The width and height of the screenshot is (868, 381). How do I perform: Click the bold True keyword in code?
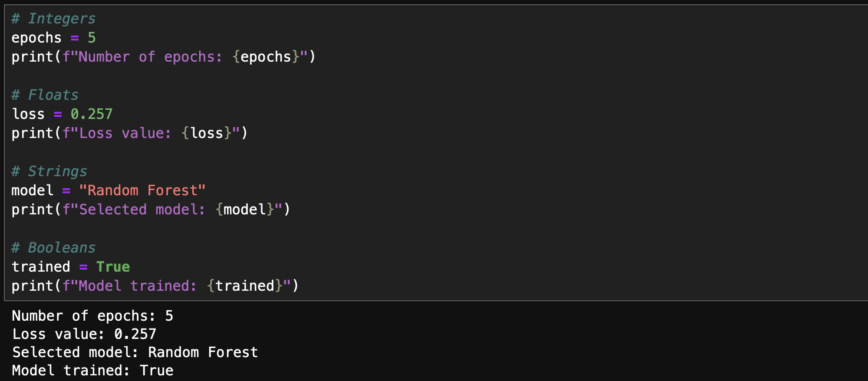click(113, 267)
